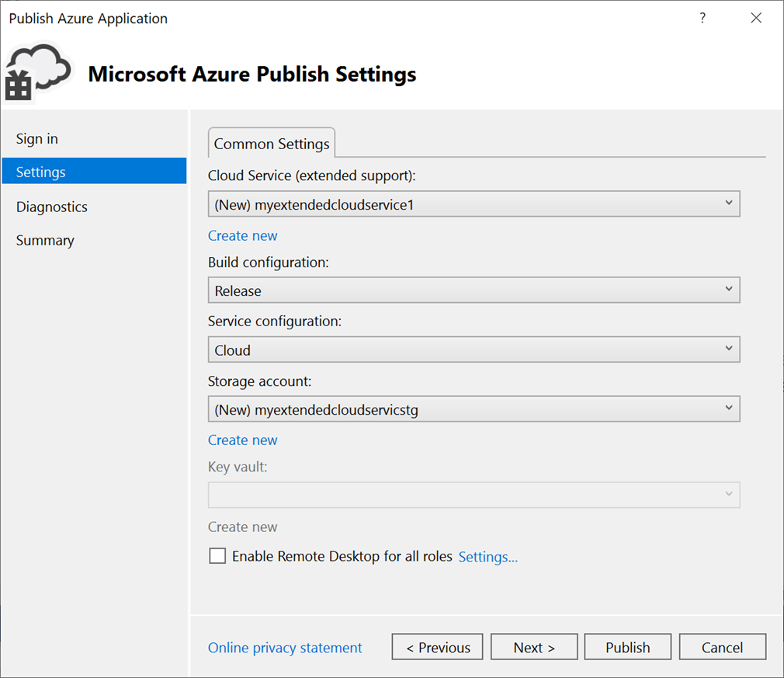The image size is (784, 678).
Task: Expand the Cloud Service extended support list
Action: [x=474, y=203]
